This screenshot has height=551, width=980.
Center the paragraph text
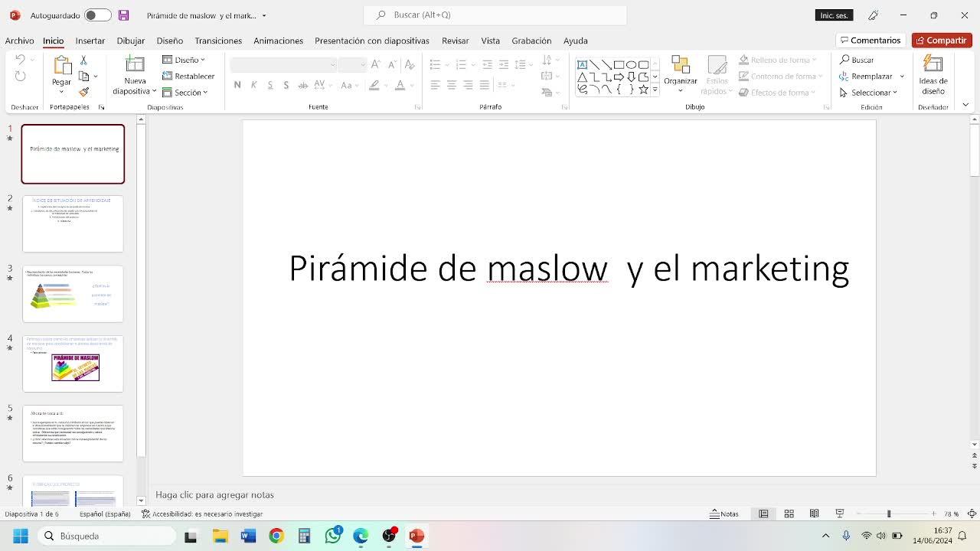click(x=452, y=85)
